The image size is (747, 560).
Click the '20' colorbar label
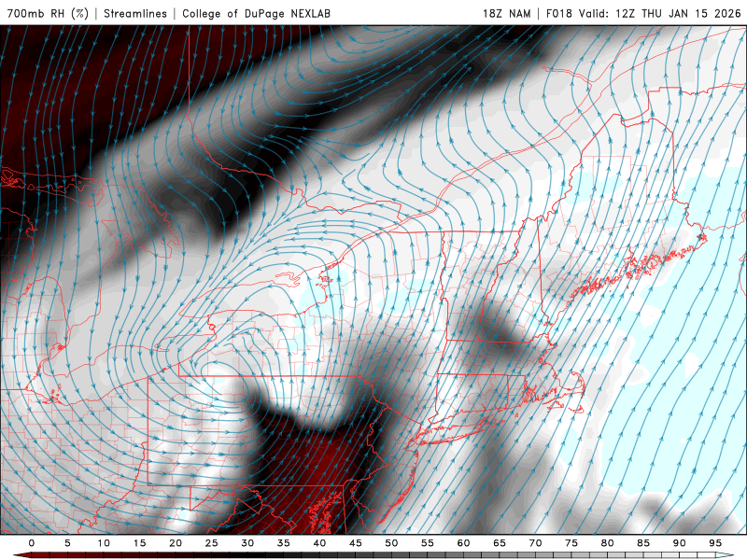[x=176, y=543]
